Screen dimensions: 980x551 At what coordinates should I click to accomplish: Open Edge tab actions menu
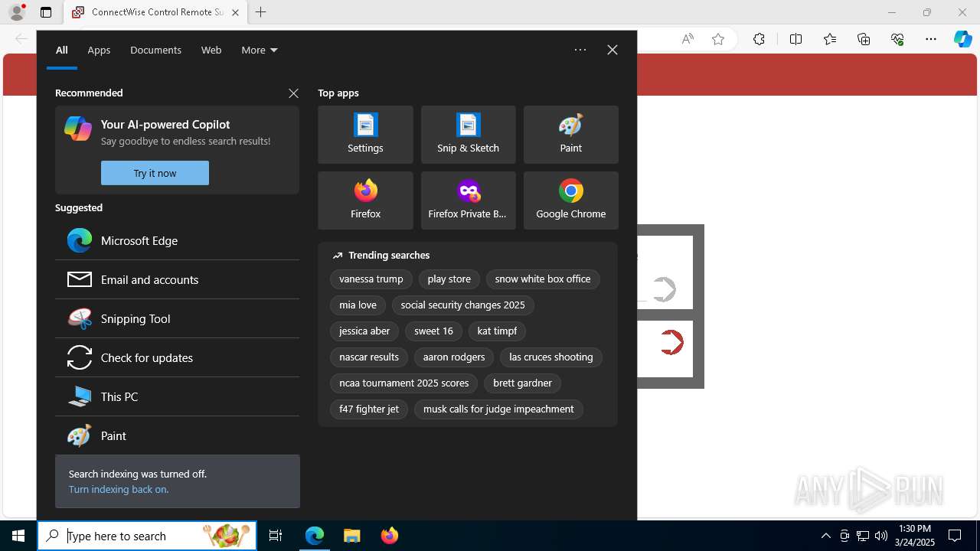tap(46, 12)
